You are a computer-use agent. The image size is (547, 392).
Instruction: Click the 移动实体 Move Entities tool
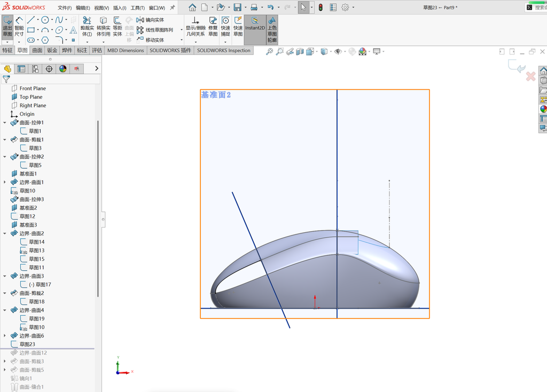tap(150, 40)
